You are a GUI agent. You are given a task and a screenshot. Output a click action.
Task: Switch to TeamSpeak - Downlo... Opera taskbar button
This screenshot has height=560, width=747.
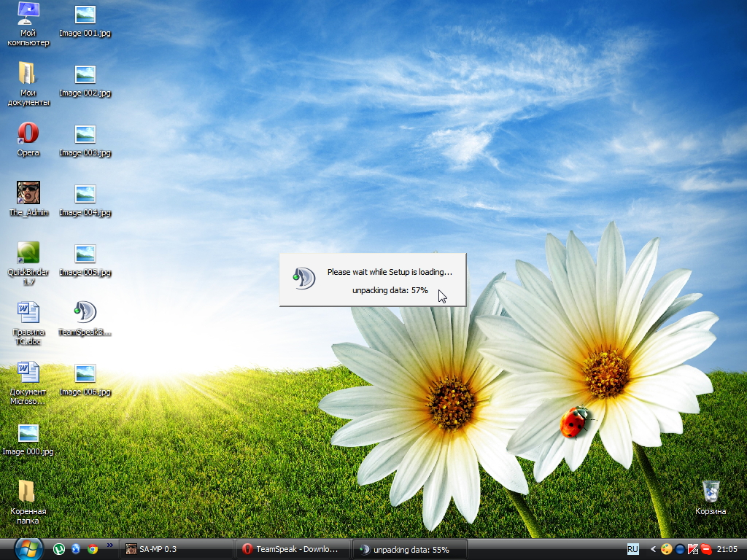[293, 549]
